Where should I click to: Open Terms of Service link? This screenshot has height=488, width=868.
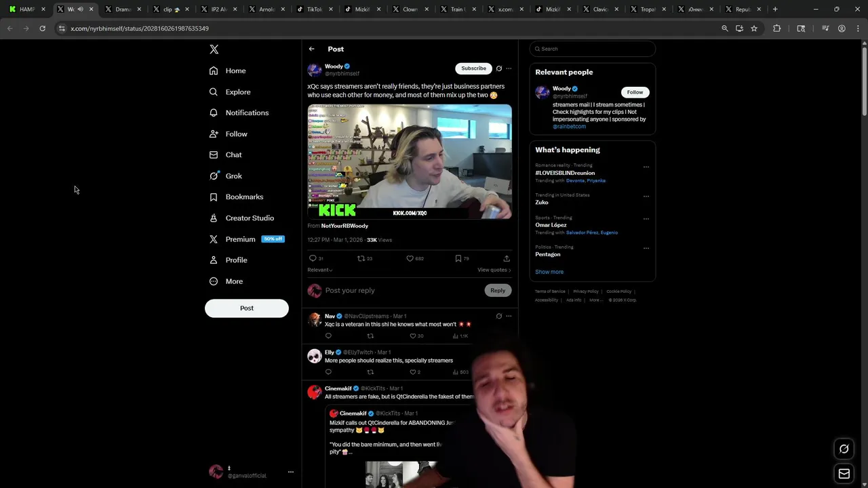pyautogui.click(x=550, y=291)
